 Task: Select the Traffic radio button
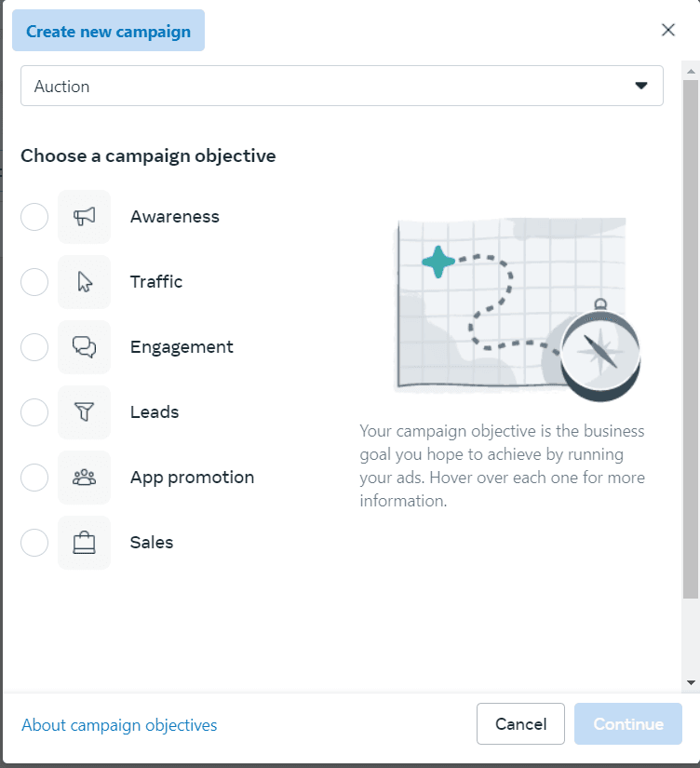click(34, 282)
